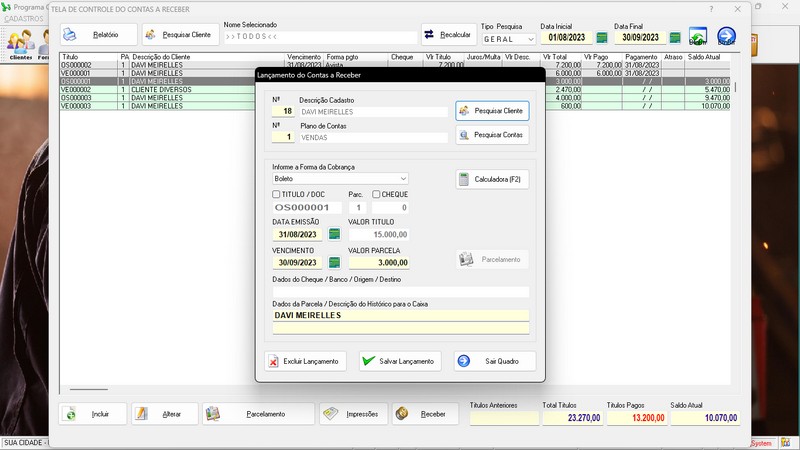
Task: Enable the TITULO / DOC checkbox
Action: [276, 194]
